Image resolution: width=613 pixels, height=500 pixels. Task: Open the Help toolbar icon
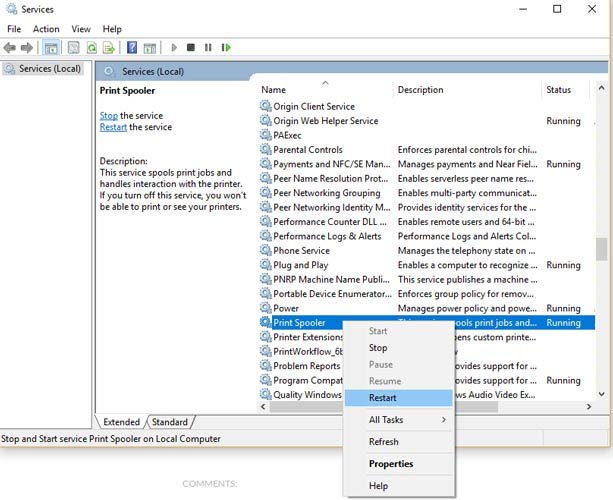click(132, 47)
